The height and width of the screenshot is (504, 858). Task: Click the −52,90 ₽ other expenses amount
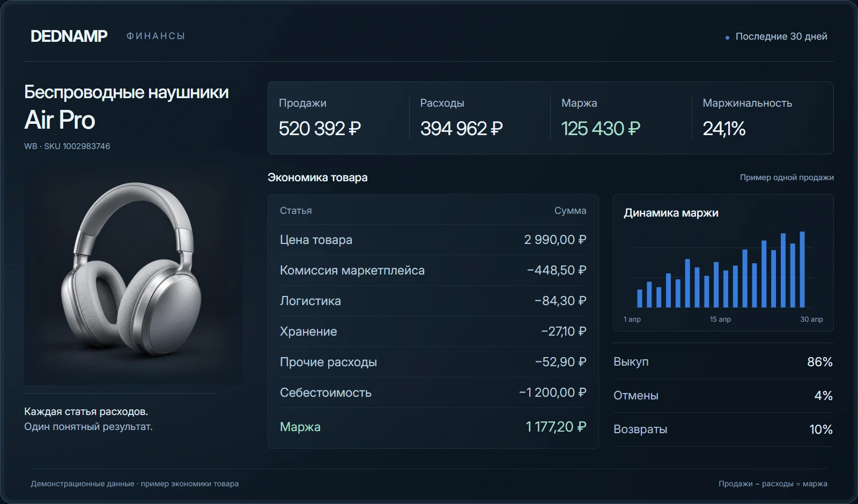tap(560, 362)
